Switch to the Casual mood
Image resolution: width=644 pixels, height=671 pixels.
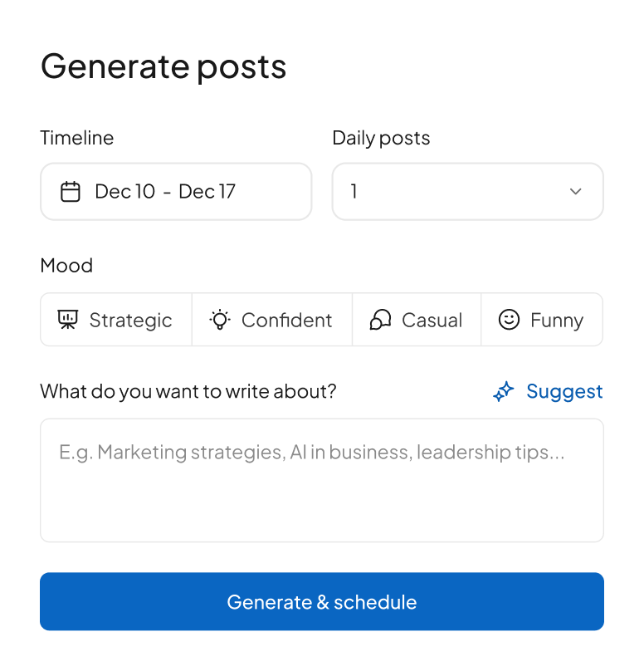click(x=417, y=319)
